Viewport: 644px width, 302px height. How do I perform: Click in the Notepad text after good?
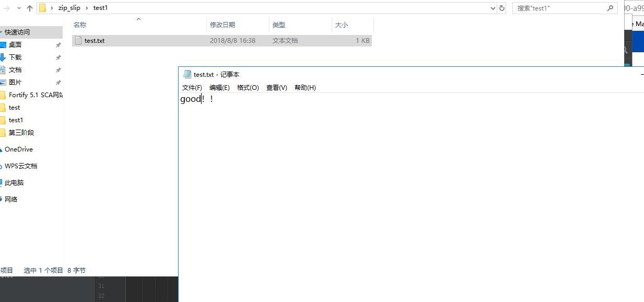(202, 99)
